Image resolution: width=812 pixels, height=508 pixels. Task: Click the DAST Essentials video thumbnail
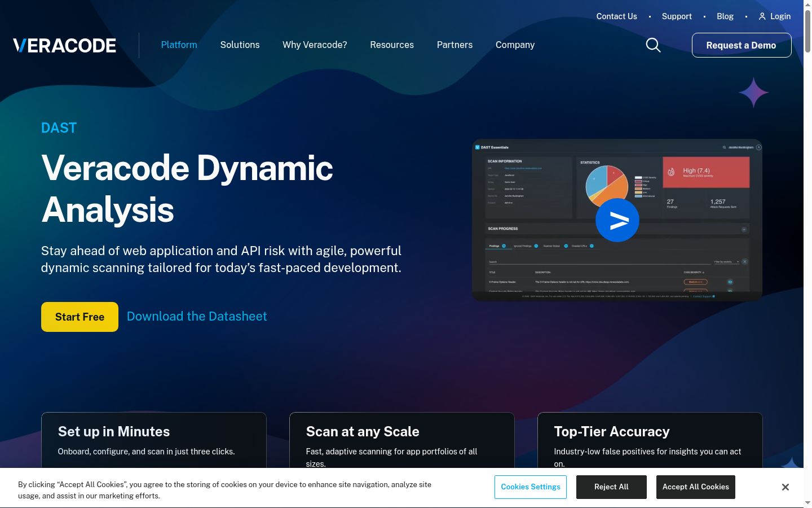pyautogui.click(x=617, y=220)
